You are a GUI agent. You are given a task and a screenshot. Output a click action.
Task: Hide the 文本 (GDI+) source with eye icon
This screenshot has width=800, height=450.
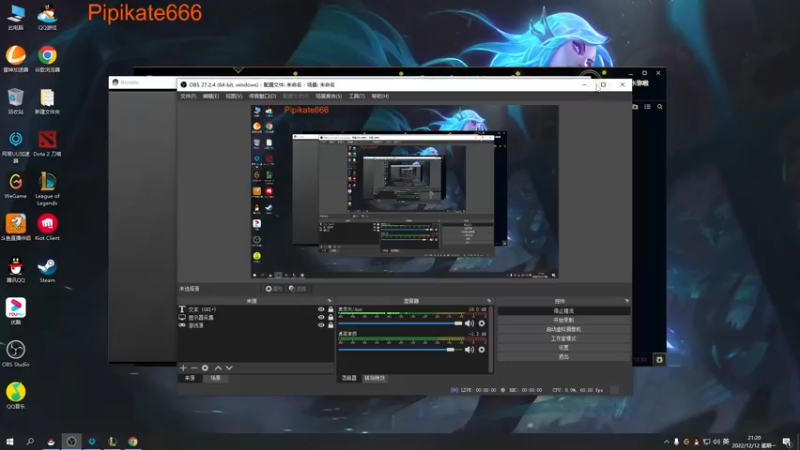point(321,309)
